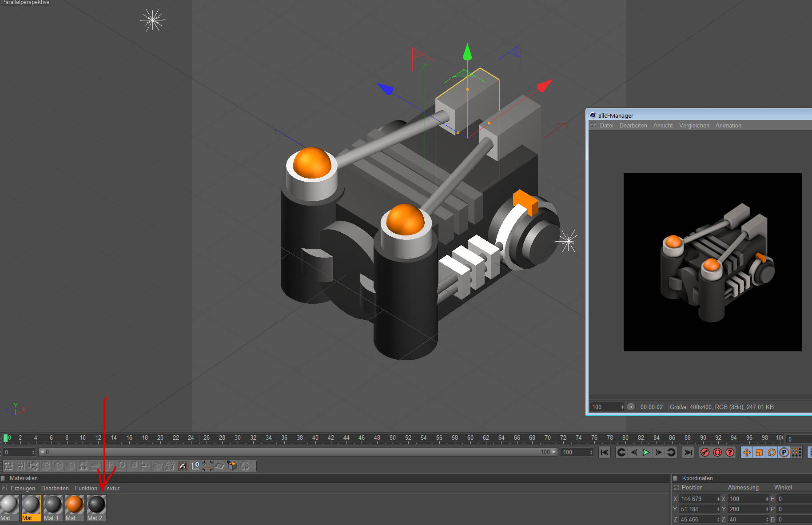Step back one frame
The height and width of the screenshot is (525, 812).
click(x=634, y=452)
